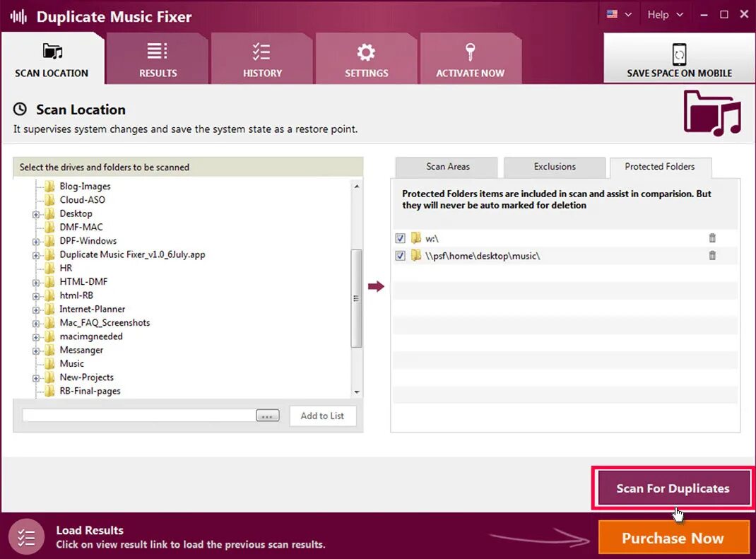
Task: Click the Settings gear icon
Action: pyautogui.click(x=366, y=52)
